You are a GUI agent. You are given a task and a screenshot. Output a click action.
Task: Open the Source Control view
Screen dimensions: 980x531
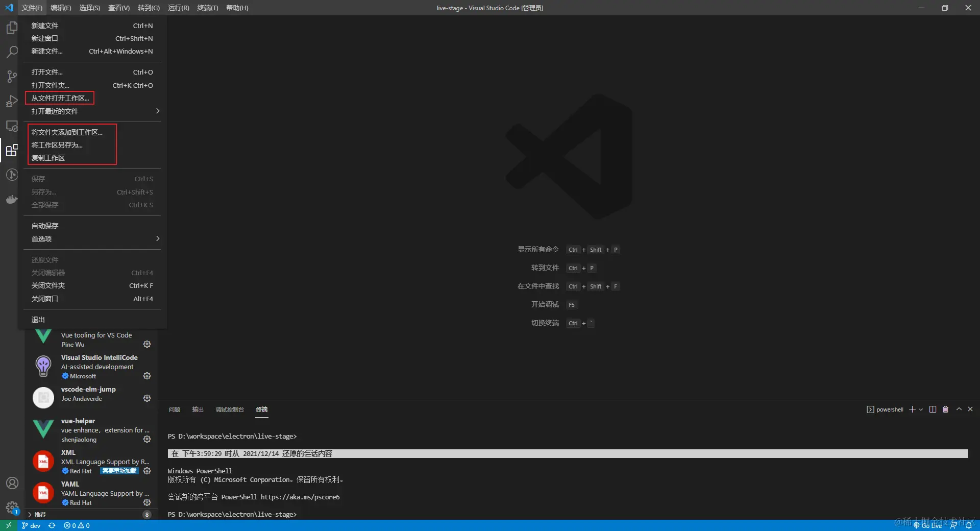click(x=12, y=77)
